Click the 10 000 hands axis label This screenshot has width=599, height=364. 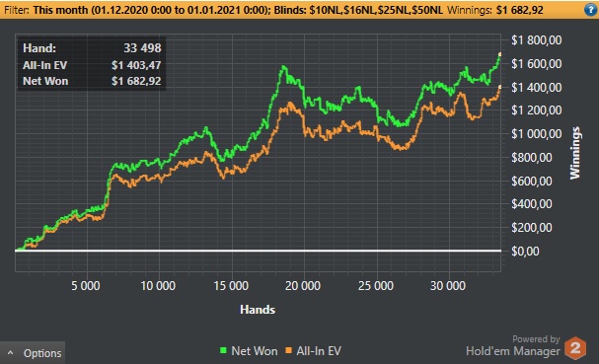(x=158, y=286)
